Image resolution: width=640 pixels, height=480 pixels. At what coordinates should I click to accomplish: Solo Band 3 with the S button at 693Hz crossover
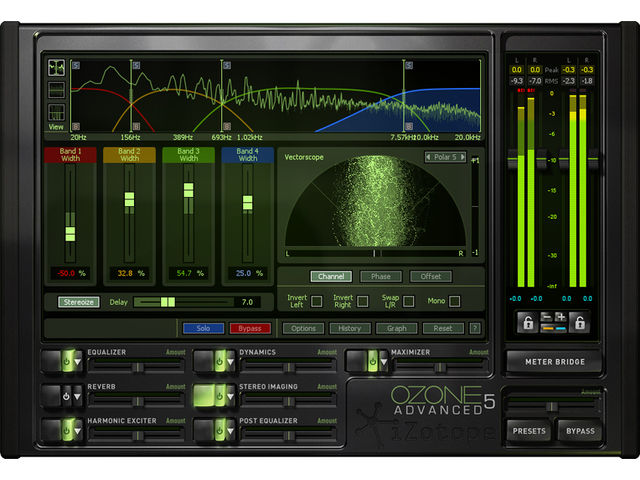227,65
